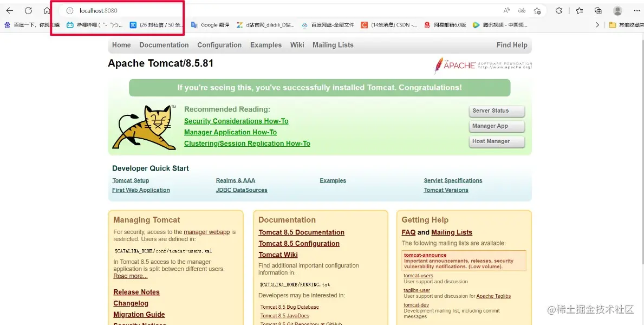Open the FAQ link under Getting Help
This screenshot has height=325, width=644.
coord(408,232)
